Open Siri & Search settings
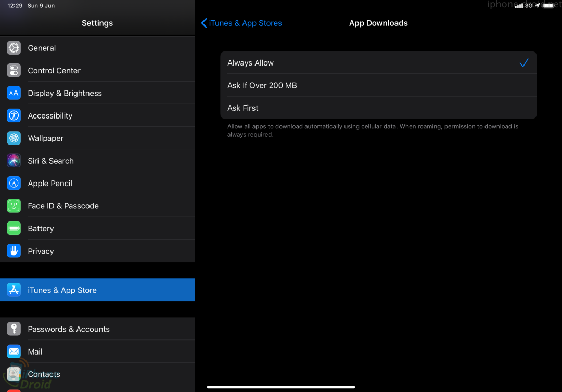Viewport: 562px width, 392px height. point(97,161)
